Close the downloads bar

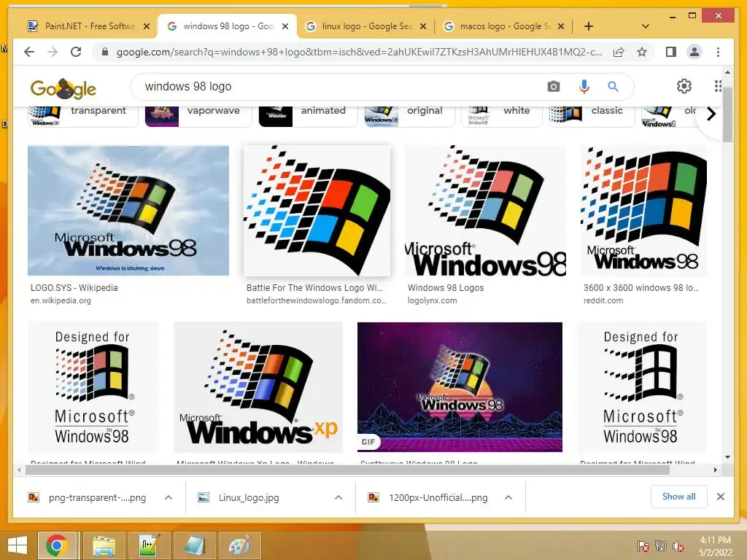tap(720, 497)
